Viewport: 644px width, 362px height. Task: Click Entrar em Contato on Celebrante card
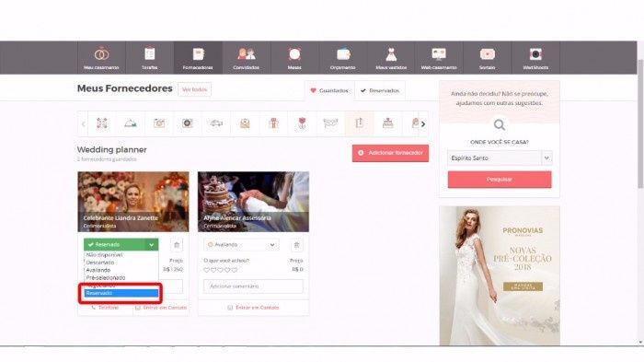click(x=161, y=308)
